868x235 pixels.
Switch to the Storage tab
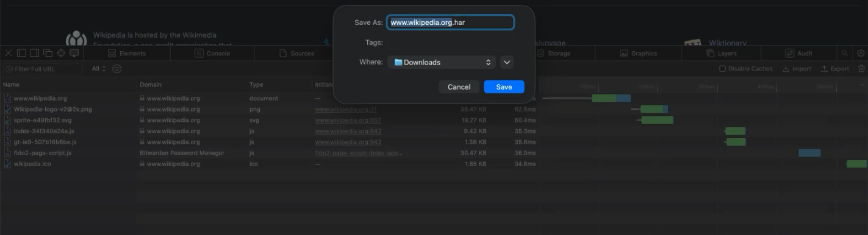click(553, 54)
